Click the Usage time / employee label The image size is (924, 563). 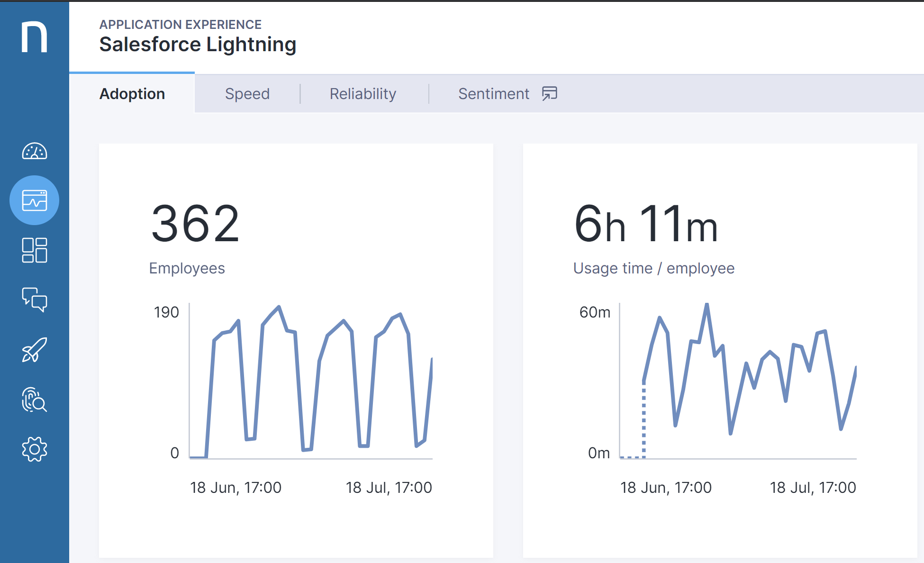click(653, 268)
